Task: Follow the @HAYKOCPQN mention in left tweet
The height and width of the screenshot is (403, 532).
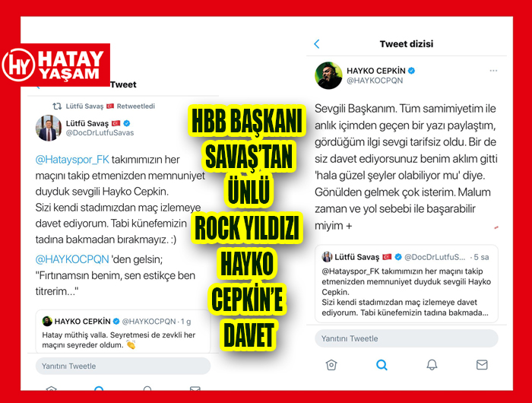Action: [x=72, y=259]
